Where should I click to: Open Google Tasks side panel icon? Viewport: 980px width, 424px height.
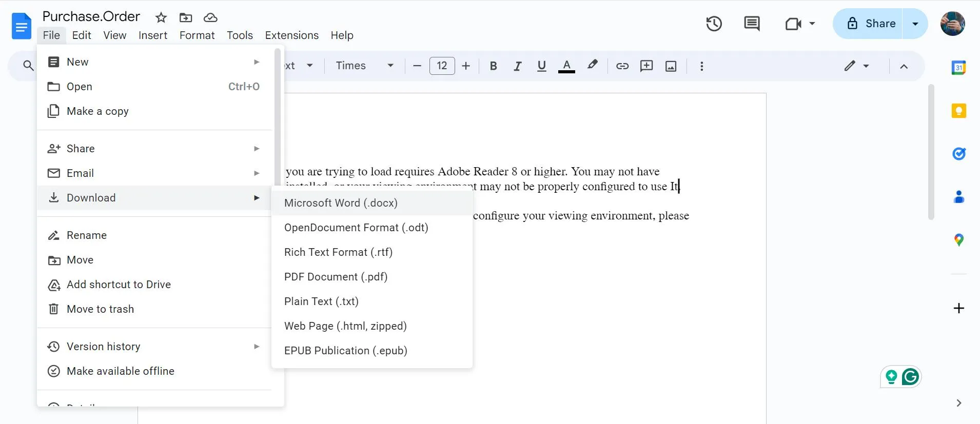(x=958, y=154)
